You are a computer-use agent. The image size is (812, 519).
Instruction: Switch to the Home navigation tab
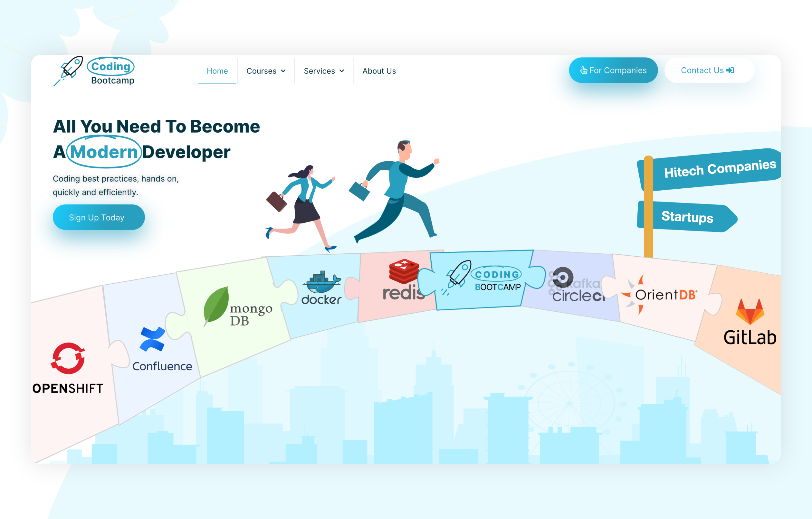click(217, 71)
